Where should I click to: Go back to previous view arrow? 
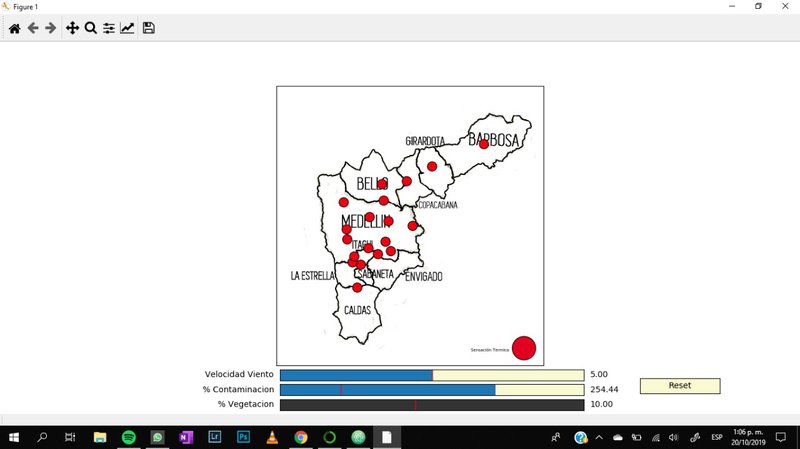[x=33, y=29]
